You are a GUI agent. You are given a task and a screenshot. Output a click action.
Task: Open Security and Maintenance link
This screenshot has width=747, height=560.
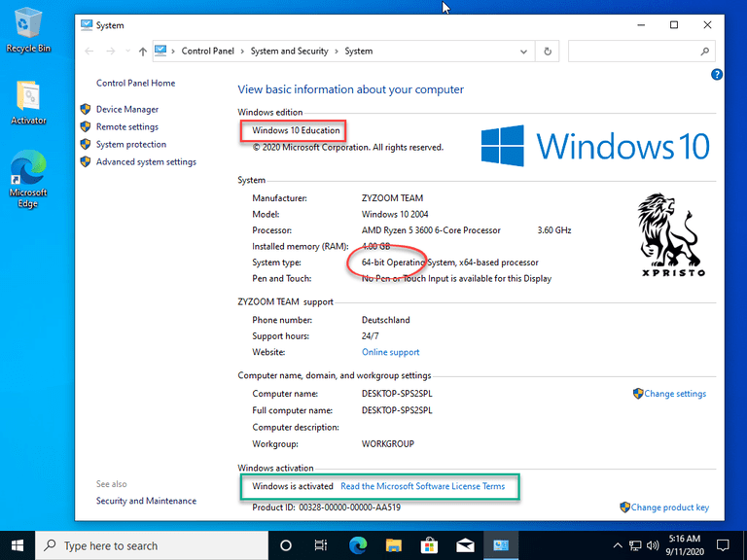(146, 501)
